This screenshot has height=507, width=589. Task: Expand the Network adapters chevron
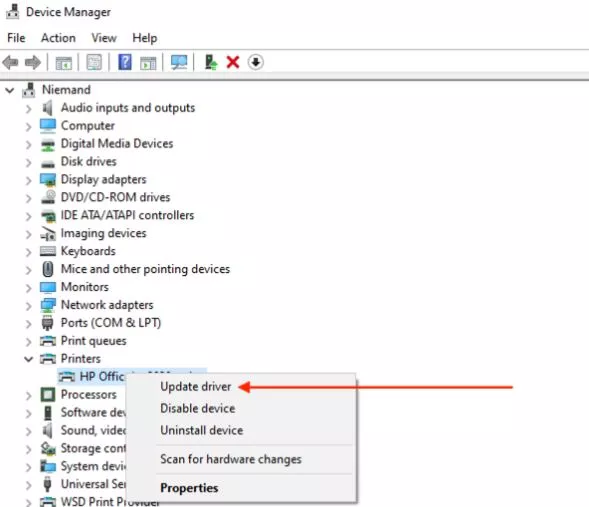pyautogui.click(x=29, y=306)
